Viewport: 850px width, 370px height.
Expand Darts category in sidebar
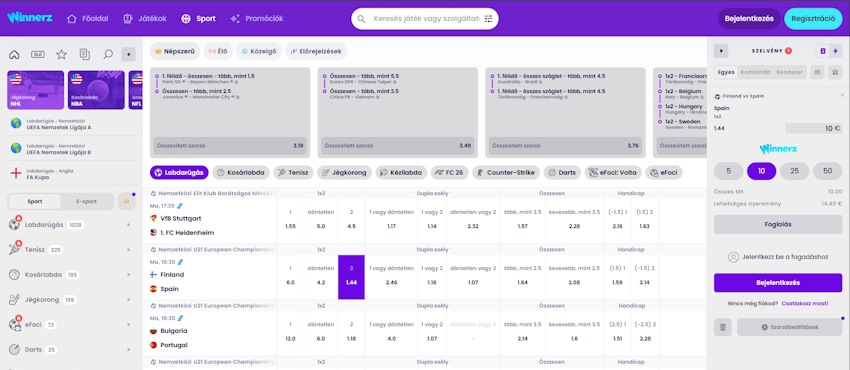point(72,349)
